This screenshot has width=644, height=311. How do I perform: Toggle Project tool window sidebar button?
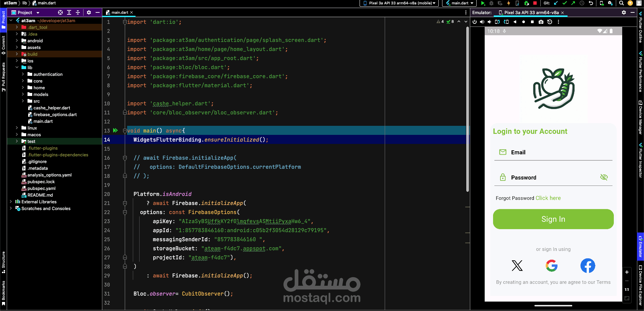click(3, 20)
